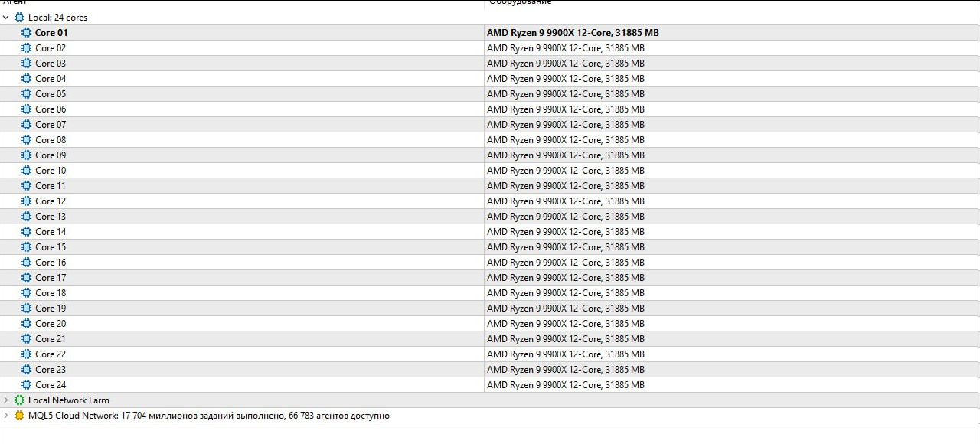Select the Core 05 label
The image size is (980, 444).
pos(51,93)
